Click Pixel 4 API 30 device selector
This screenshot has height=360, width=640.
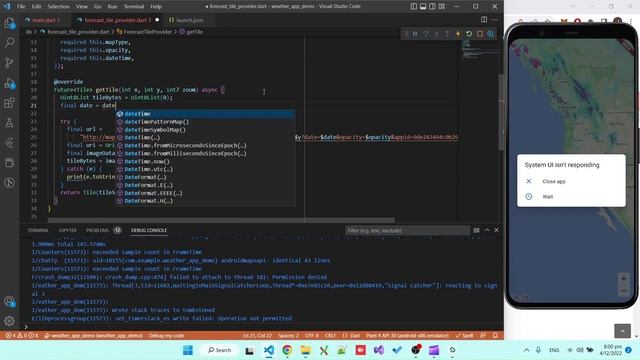tap(407, 336)
